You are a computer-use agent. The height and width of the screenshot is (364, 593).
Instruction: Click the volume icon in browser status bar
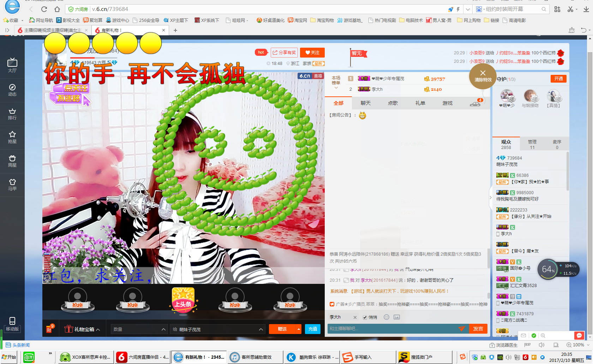click(x=541, y=345)
